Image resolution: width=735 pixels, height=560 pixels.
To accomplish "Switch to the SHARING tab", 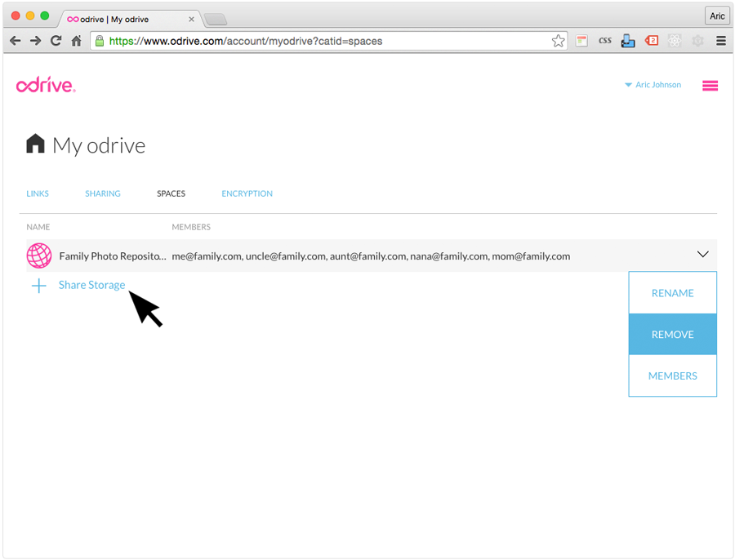I will pos(103,193).
